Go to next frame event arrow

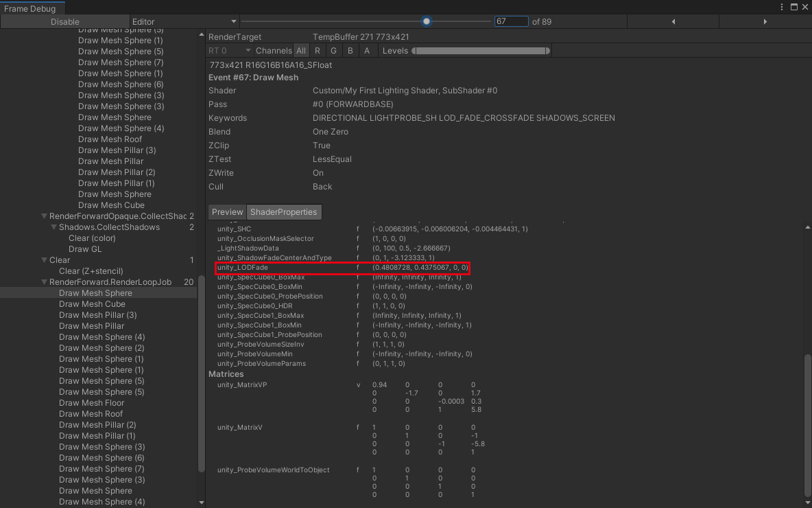765,21
